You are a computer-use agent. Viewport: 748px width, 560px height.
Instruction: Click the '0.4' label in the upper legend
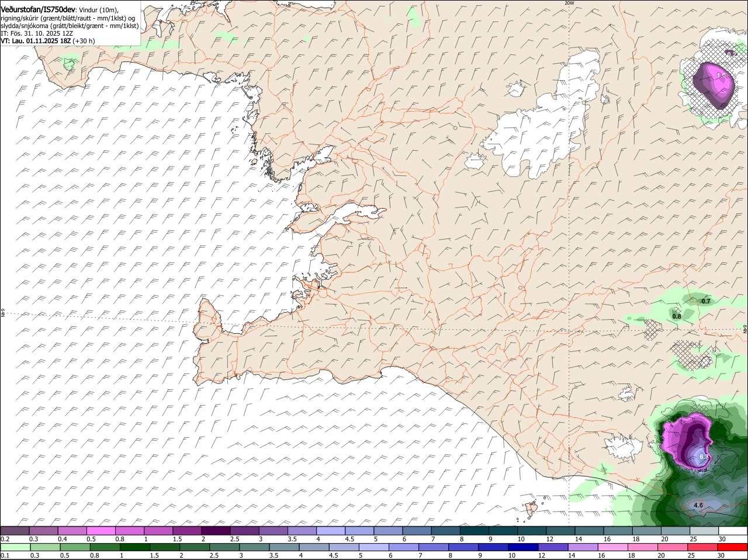point(63,539)
